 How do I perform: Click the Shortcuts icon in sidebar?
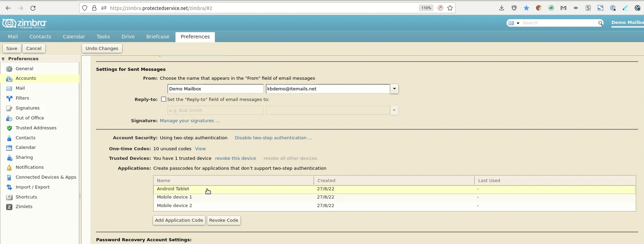tap(9, 197)
